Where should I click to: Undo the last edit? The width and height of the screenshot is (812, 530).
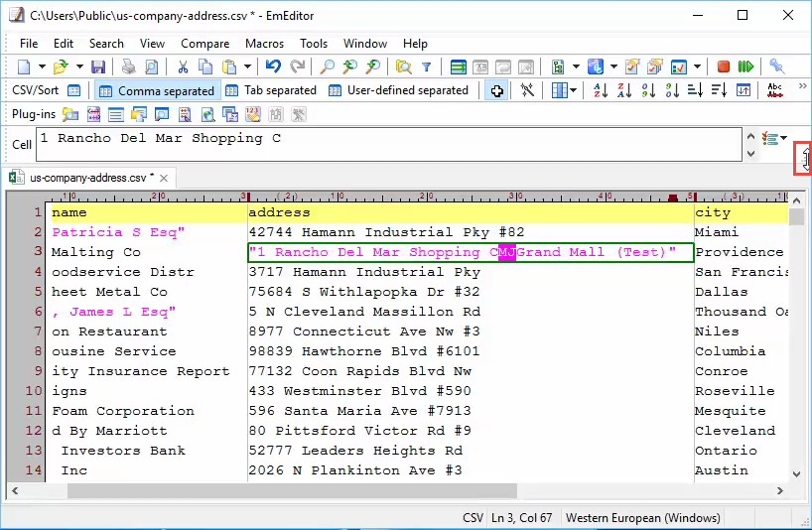[x=273, y=66]
